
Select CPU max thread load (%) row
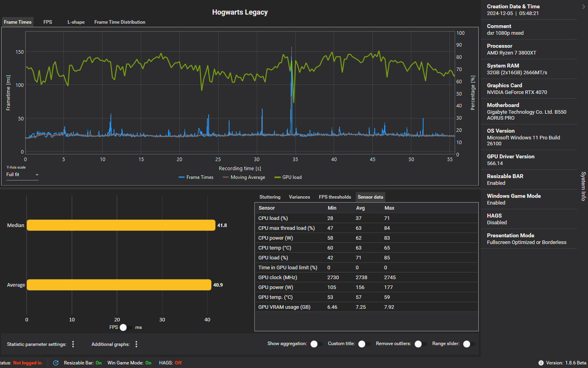[366, 228]
